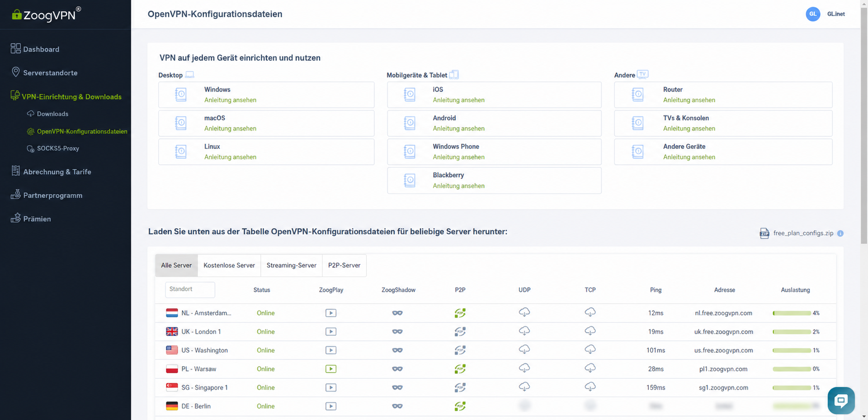
Task: View the macOS setup guide link
Action: click(x=230, y=129)
